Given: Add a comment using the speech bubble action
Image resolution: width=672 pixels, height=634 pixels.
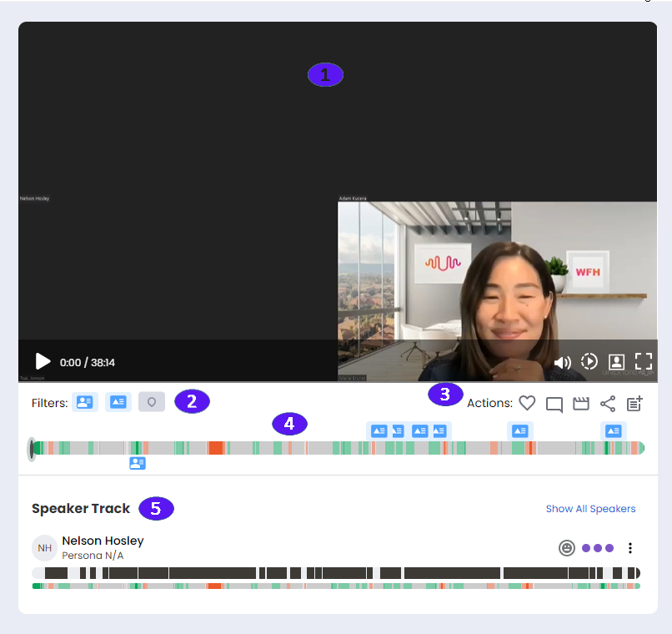Looking at the screenshot, I should point(554,405).
